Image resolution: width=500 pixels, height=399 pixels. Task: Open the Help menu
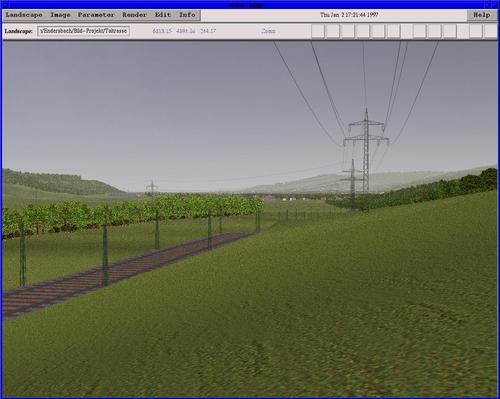482,15
